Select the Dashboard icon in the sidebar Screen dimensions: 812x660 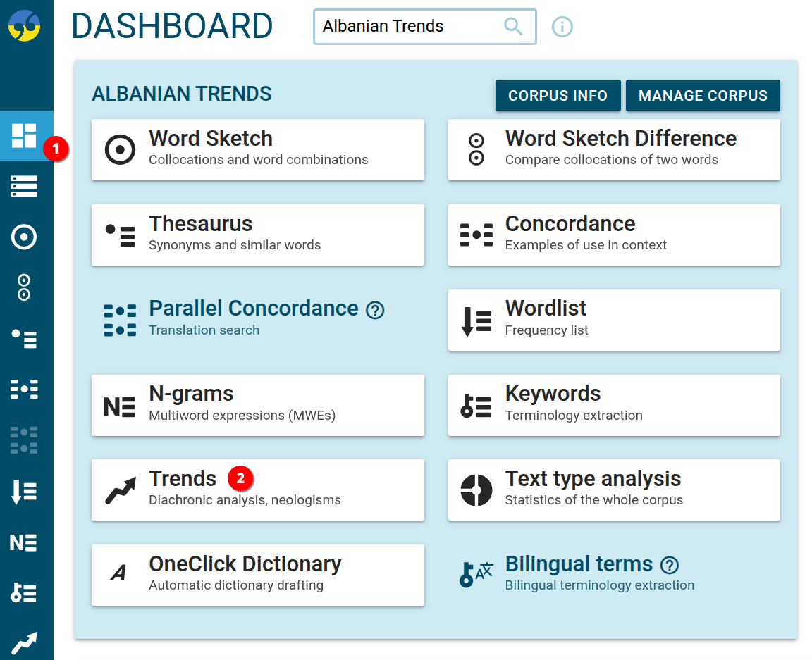click(25, 136)
